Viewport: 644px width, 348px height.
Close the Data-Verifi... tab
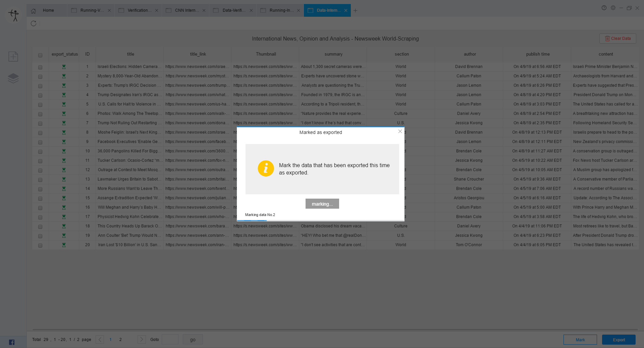(251, 10)
